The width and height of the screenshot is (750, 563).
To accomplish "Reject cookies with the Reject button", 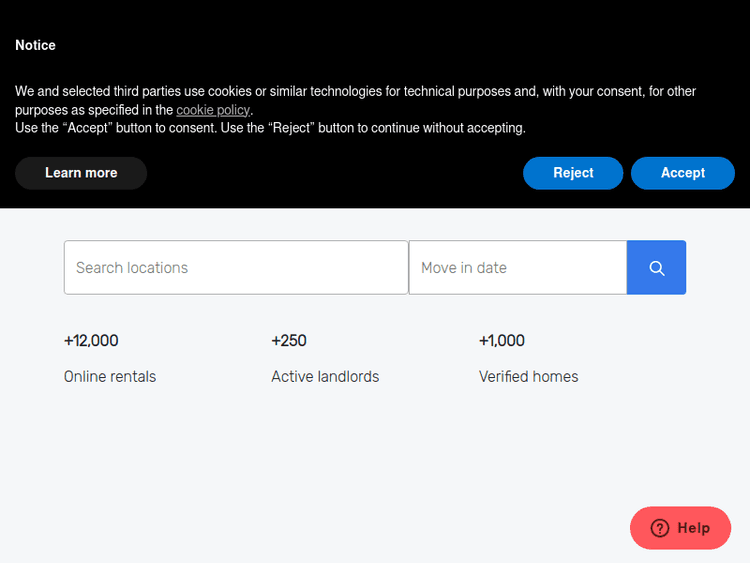I will pyautogui.click(x=573, y=173).
